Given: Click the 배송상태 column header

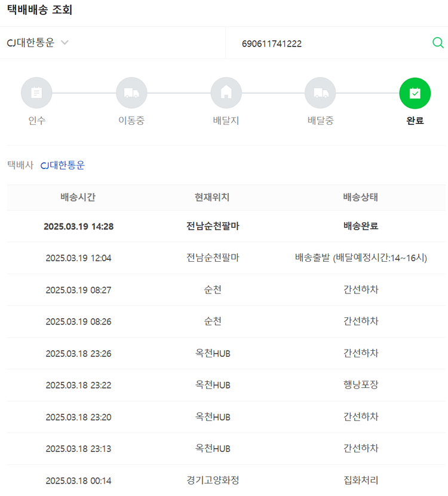Looking at the screenshot, I should point(360,198).
